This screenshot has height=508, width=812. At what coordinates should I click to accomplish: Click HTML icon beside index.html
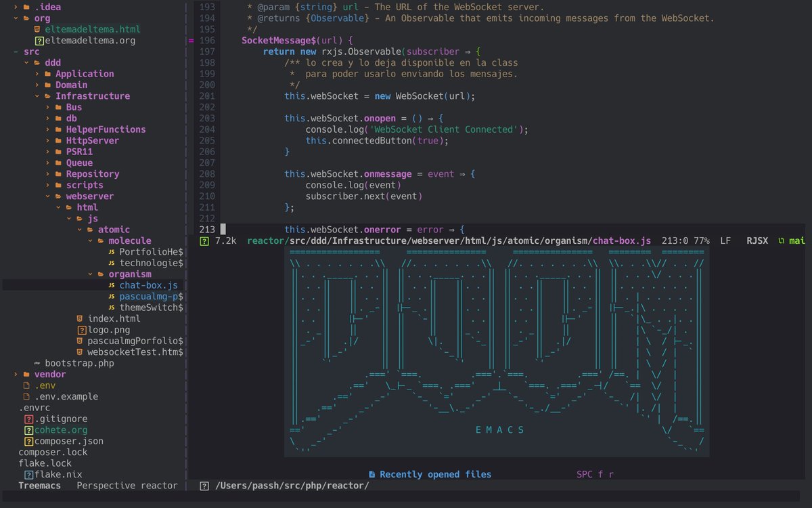[80, 318]
